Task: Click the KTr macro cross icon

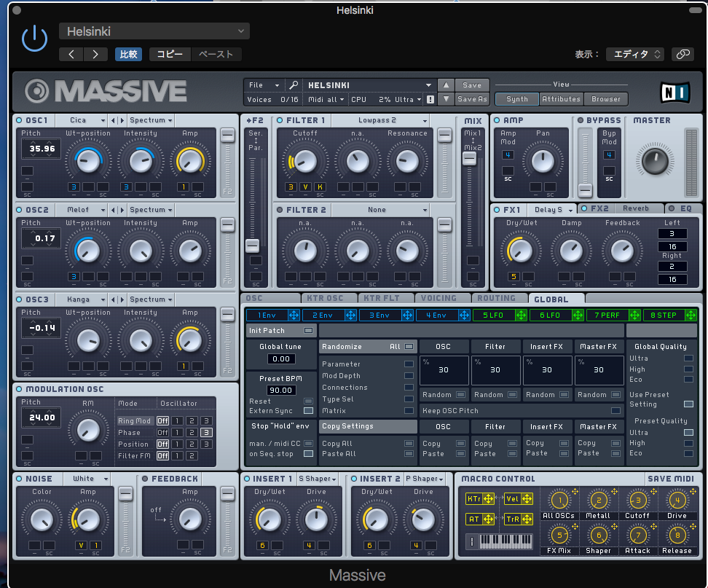Action: [x=489, y=498]
